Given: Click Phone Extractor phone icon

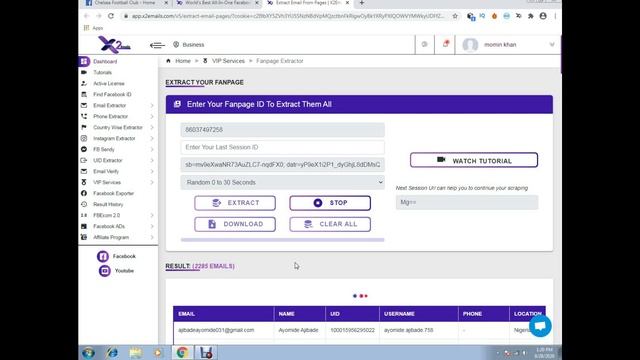Looking at the screenshot, I should click(x=84, y=116).
